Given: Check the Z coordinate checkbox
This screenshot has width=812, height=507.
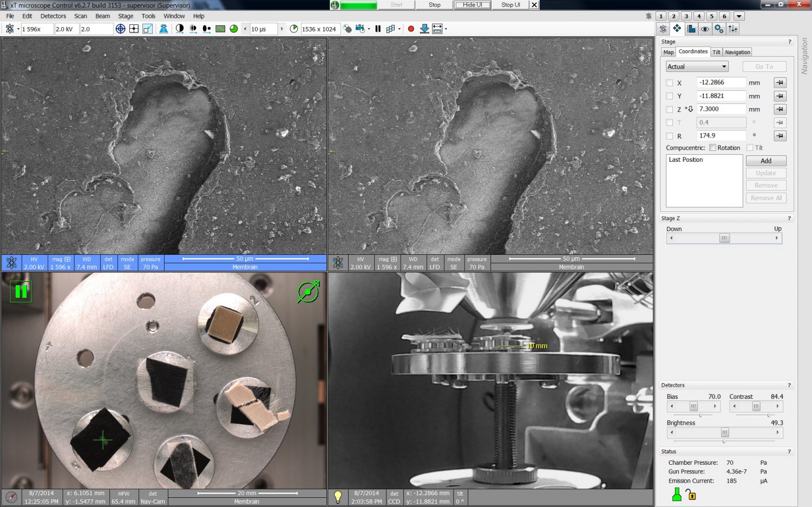Looking at the screenshot, I should 670,109.
